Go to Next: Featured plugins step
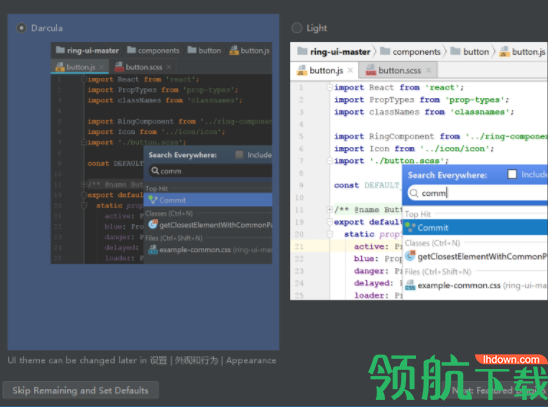The height and width of the screenshot is (407, 548). coord(495,390)
